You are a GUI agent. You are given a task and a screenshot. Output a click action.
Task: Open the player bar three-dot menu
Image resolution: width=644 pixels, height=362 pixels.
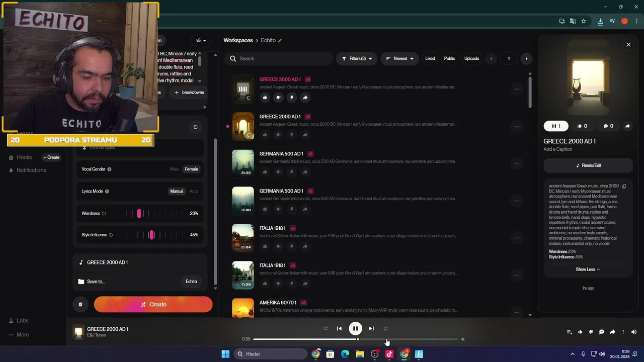[x=623, y=332]
